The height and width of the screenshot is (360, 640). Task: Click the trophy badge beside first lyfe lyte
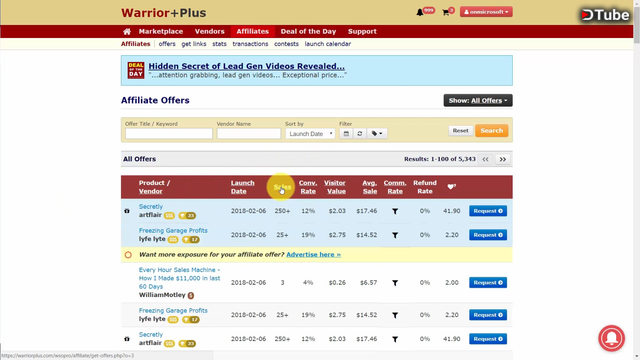(191, 240)
